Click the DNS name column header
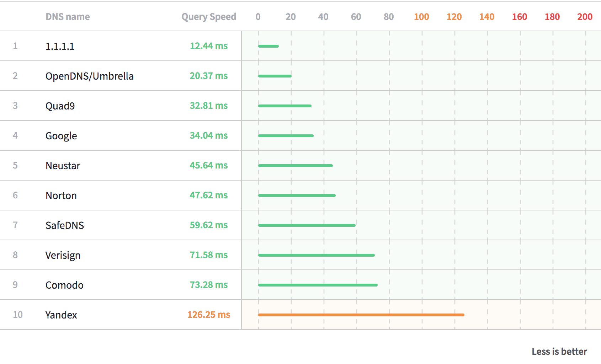Screen dimensions: 601x364 point(68,16)
